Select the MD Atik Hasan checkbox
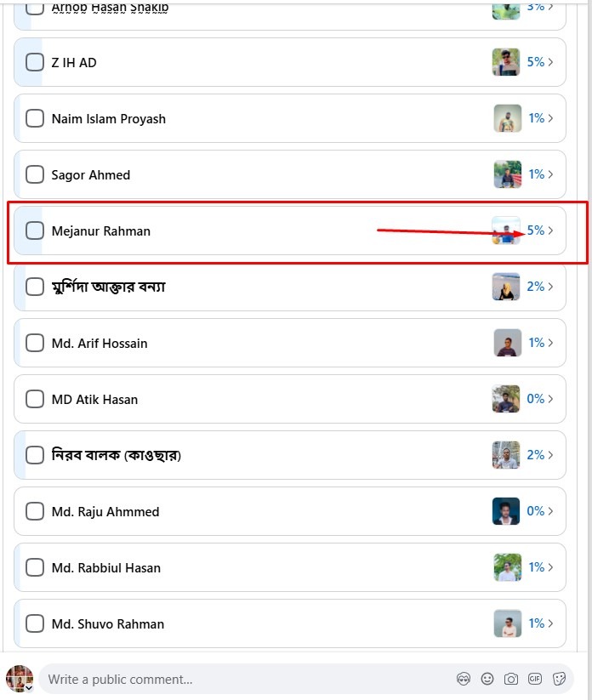592x700 pixels. tap(35, 399)
